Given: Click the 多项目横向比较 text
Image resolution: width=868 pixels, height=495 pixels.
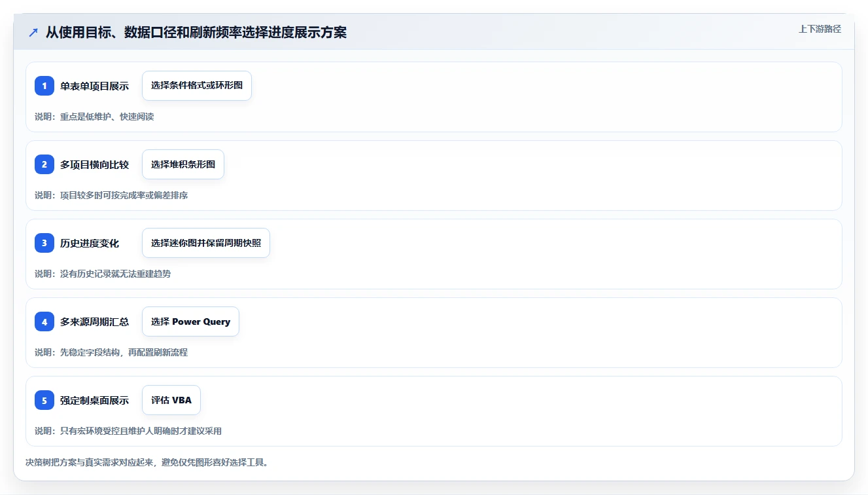Looking at the screenshot, I should tap(94, 164).
